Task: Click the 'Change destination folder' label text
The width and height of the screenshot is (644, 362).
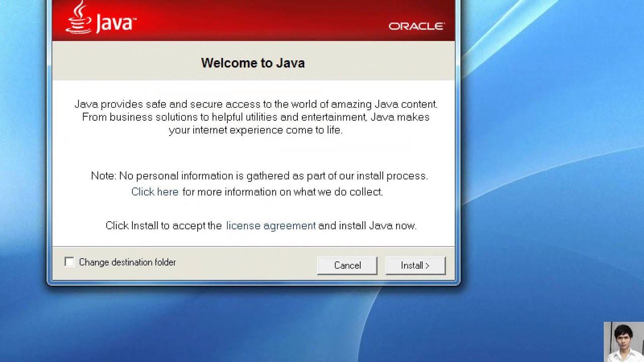Action: pos(127,262)
